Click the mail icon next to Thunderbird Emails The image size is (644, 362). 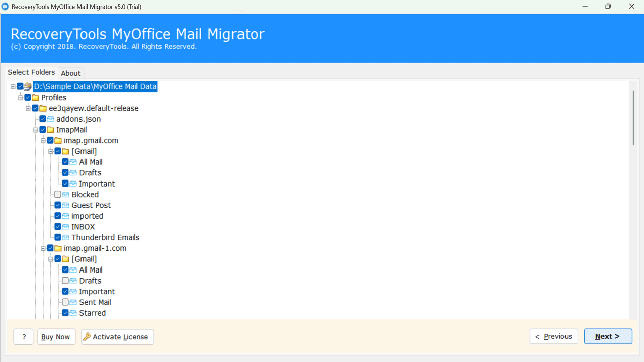[x=65, y=237]
